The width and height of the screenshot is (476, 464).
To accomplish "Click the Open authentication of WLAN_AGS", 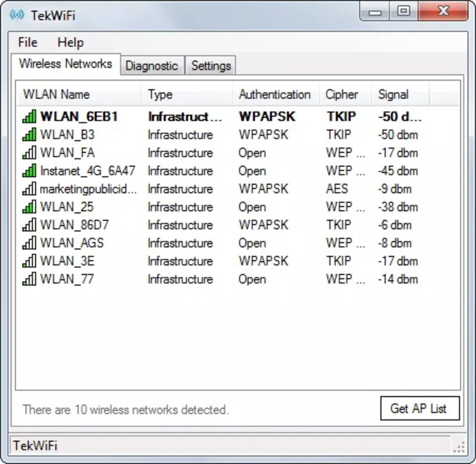I will [253, 243].
